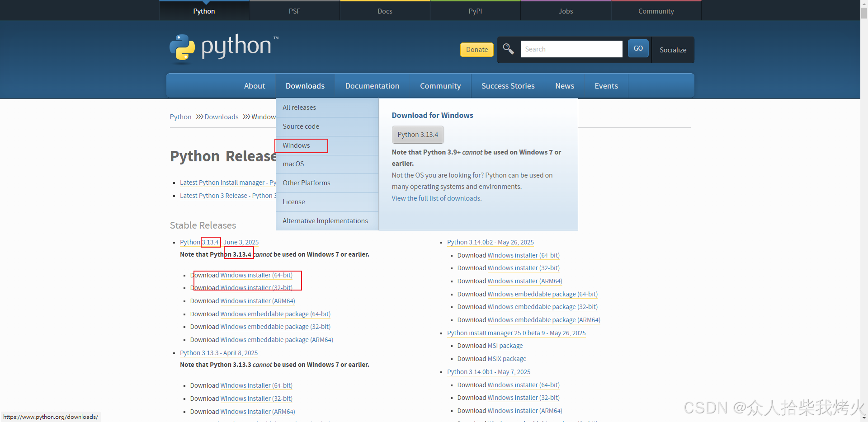Click the Donate button
Viewport: 868px width, 422px height.
(476, 50)
